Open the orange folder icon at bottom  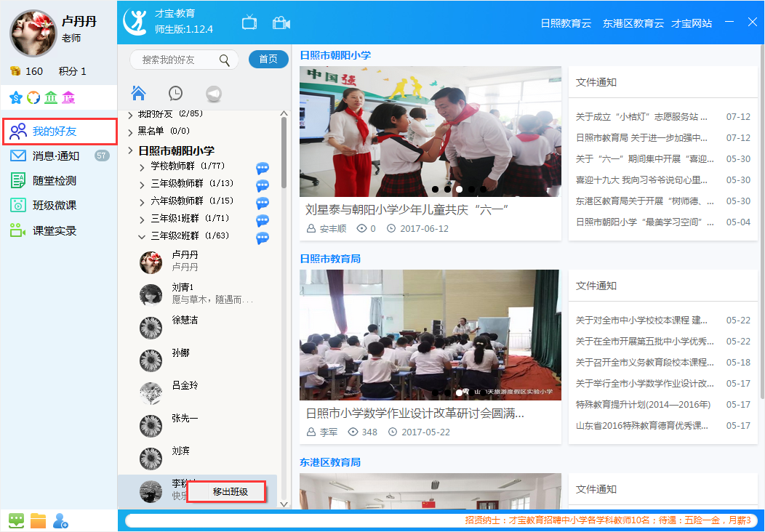pos(38,520)
